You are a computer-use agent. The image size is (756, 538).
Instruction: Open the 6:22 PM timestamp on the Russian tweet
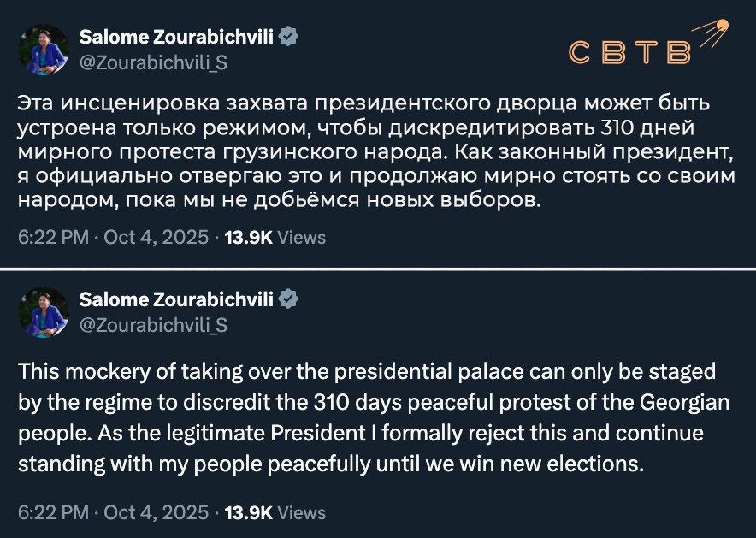(x=53, y=238)
